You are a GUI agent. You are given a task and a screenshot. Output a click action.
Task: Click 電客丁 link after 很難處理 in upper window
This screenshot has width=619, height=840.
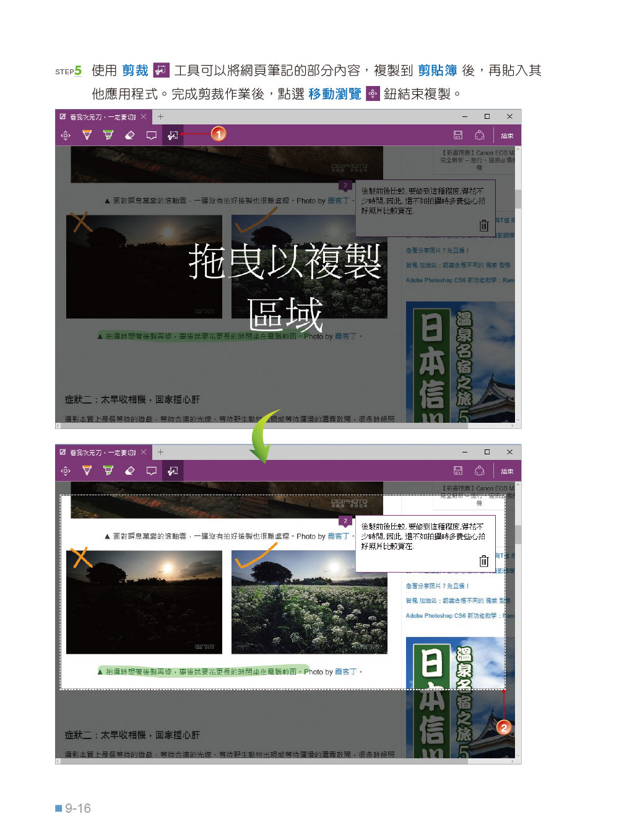click(338, 201)
